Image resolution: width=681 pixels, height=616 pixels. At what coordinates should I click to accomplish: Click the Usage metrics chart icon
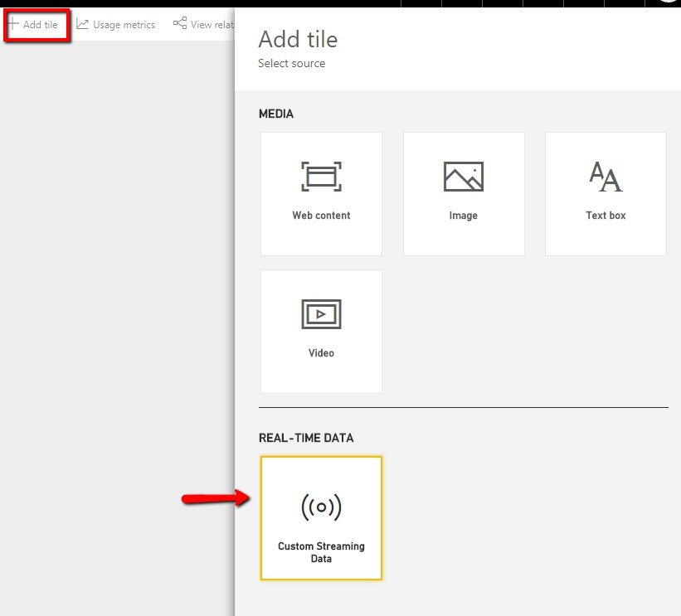(x=83, y=23)
